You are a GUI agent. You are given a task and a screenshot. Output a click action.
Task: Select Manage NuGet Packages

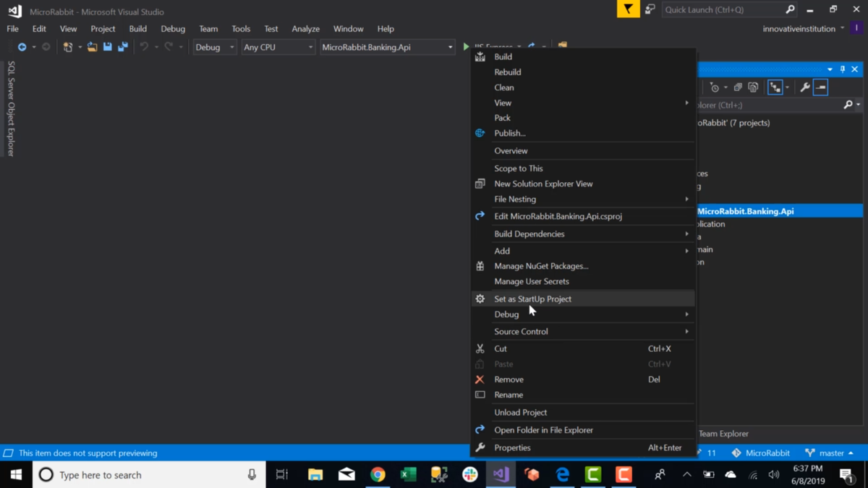coord(583,266)
